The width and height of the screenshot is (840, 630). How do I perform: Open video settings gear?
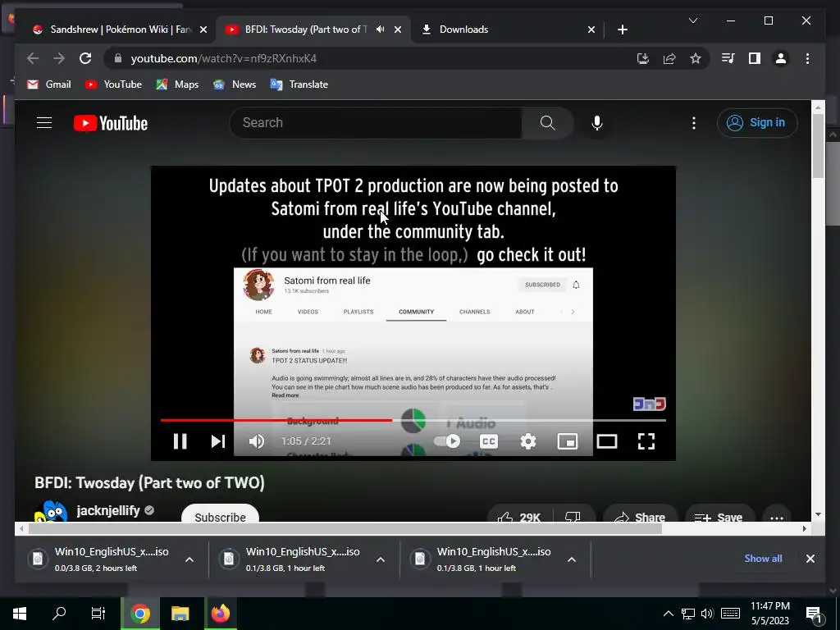pyautogui.click(x=528, y=441)
